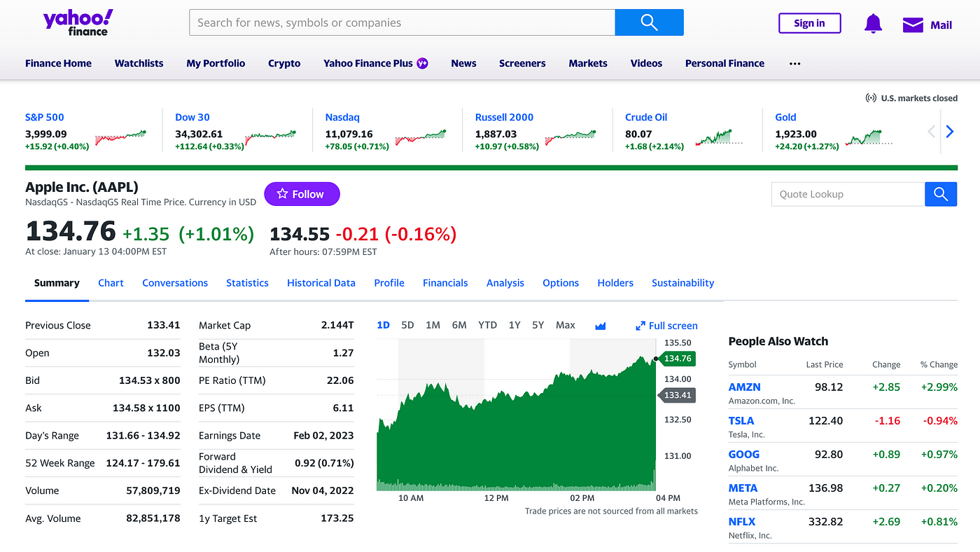The height and width of the screenshot is (552, 980).
Task: Switch to the Chart tab
Action: [x=111, y=283]
